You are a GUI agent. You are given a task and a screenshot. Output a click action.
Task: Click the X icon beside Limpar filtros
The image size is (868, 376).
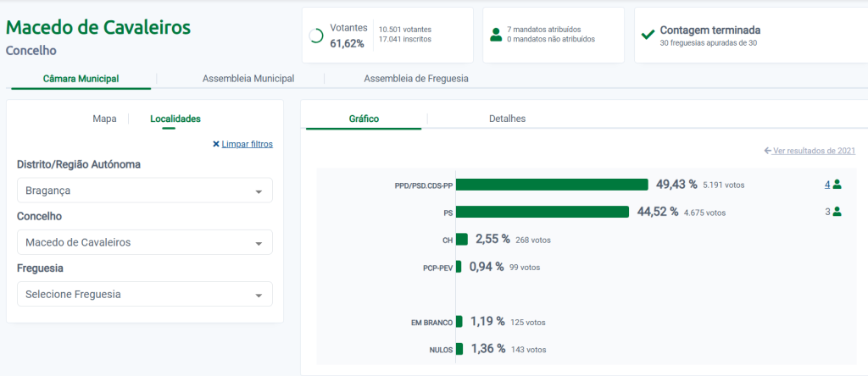[216, 144]
